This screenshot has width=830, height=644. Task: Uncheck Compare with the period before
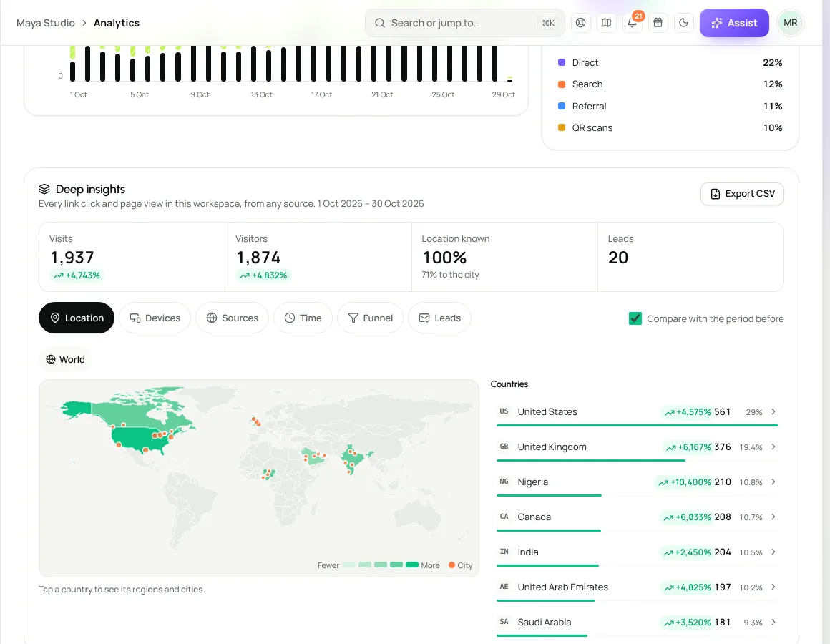pos(635,318)
